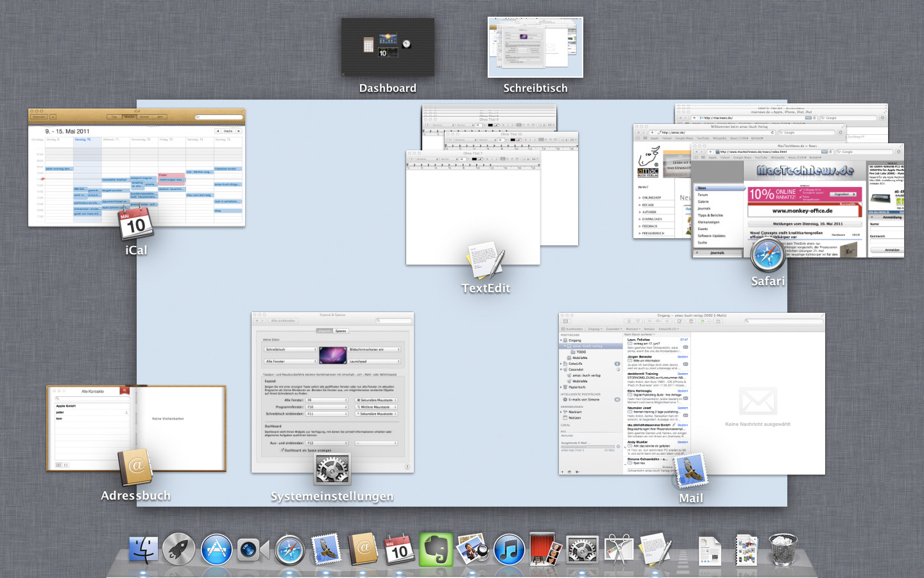Screen dimensions: 924x578
Task: Open the App Store Dock icon
Action: pos(216,550)
